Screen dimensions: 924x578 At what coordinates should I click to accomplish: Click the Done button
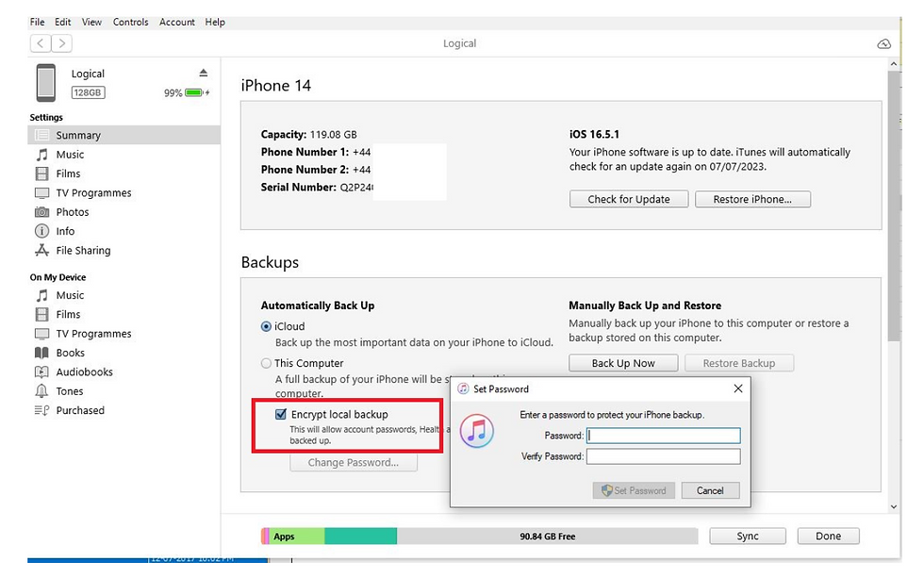[828, 537]
